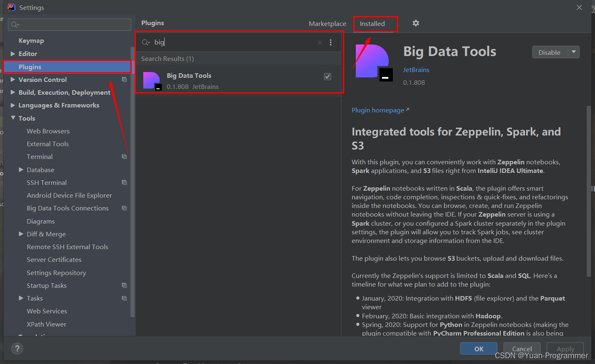Click IntelliJ logo in Settings title bar
Image resolution: width=595 pixels, height=364 pixels.
coord(11,7)
